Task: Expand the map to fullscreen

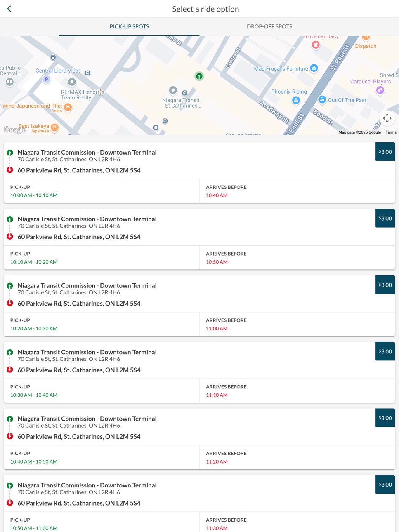Action: [387, 118]
